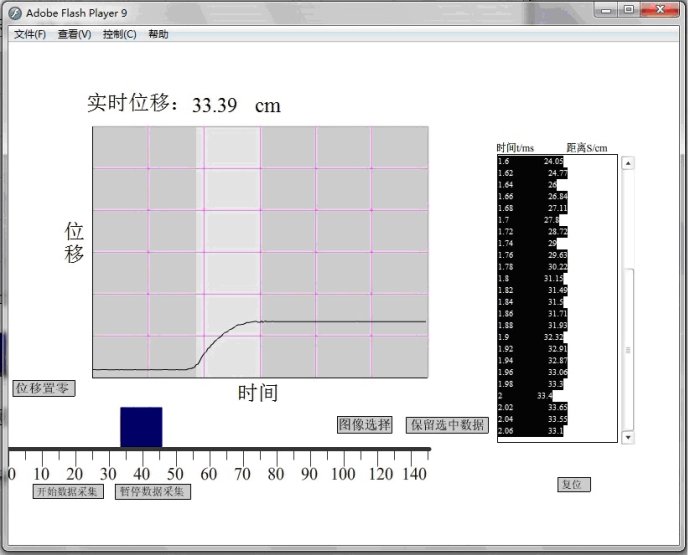Maximize the Flash Player window
690x555 pixels.
pos(628,10)
